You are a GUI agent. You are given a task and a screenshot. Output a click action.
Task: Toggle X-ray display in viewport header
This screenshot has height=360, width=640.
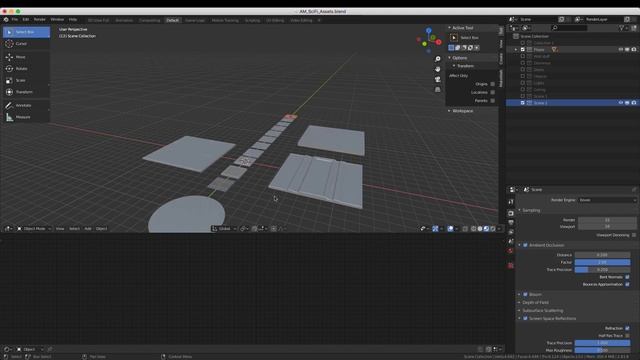click(x=465, y=229)
